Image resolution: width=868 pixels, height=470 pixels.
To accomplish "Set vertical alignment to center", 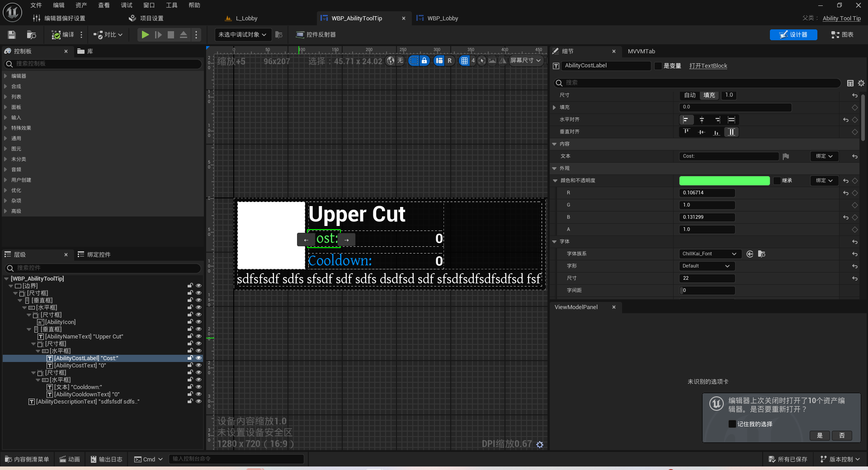I will (x=702, y=132).
